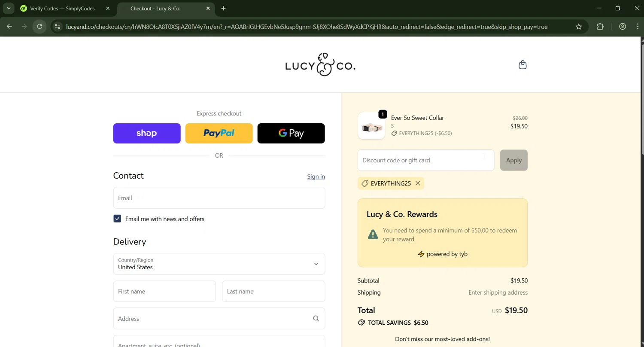Open the Chrome profile icon
The height and width of the screenshot is (347, 644).
623,27
